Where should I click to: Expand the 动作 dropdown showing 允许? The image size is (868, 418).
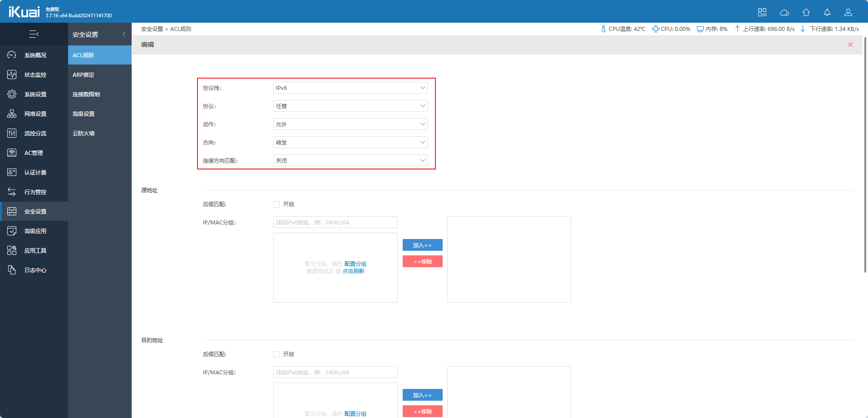(350, 124)
